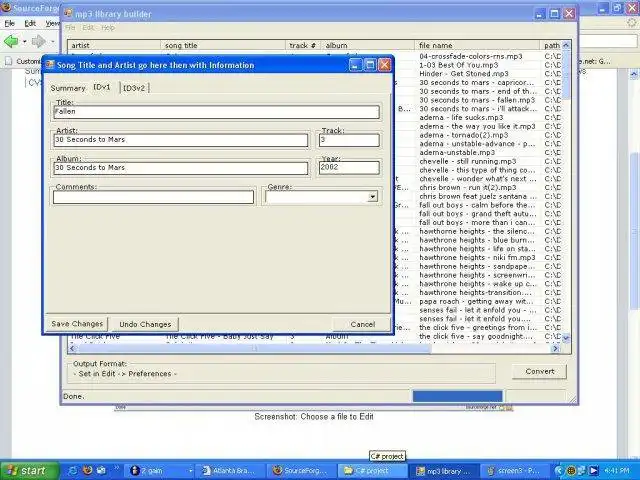Open the C# project folder taskbar item

[x=372, y=471]
